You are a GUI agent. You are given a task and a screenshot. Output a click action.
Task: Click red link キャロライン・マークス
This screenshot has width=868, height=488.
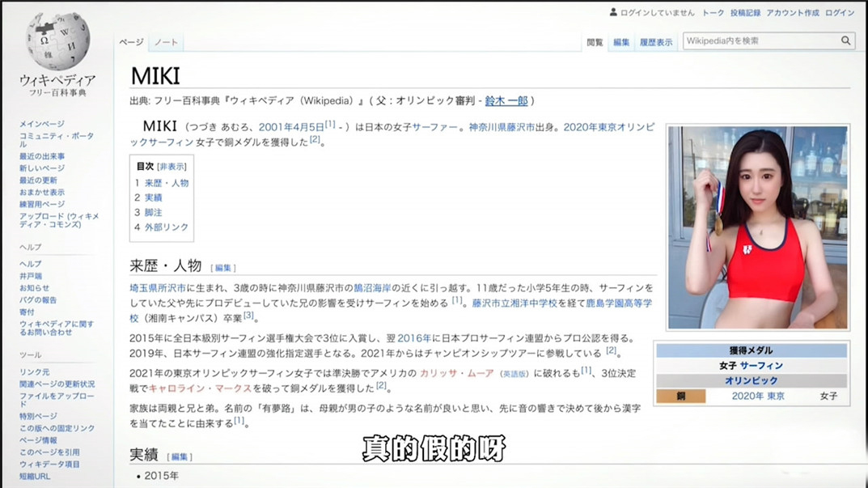[200, 388]
